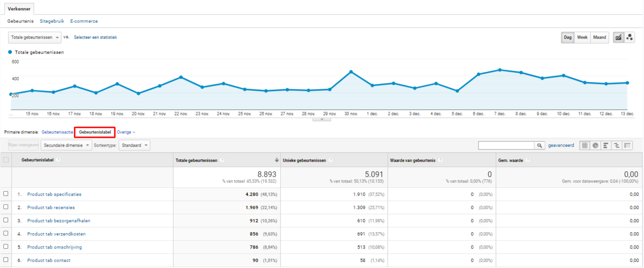Check the 'Product tab specificaties' row checkbox

tap(6, 194)
